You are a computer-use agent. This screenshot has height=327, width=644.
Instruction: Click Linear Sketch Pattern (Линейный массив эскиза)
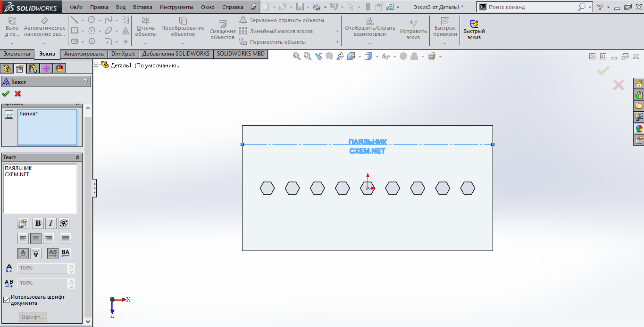276,31
